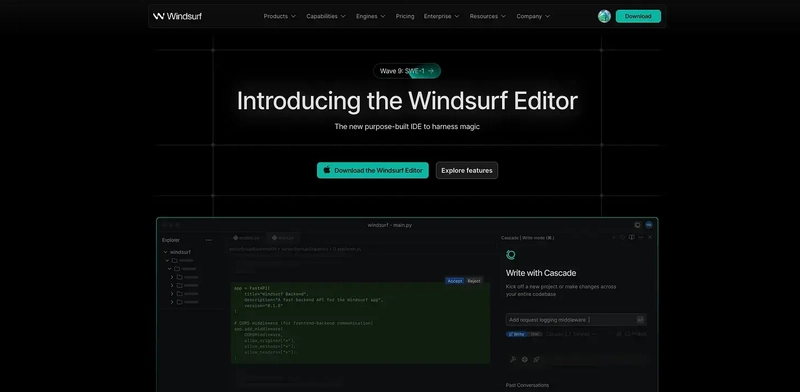Open the Resources dropdown
800x392 pixels.
(x=488, y=16)
